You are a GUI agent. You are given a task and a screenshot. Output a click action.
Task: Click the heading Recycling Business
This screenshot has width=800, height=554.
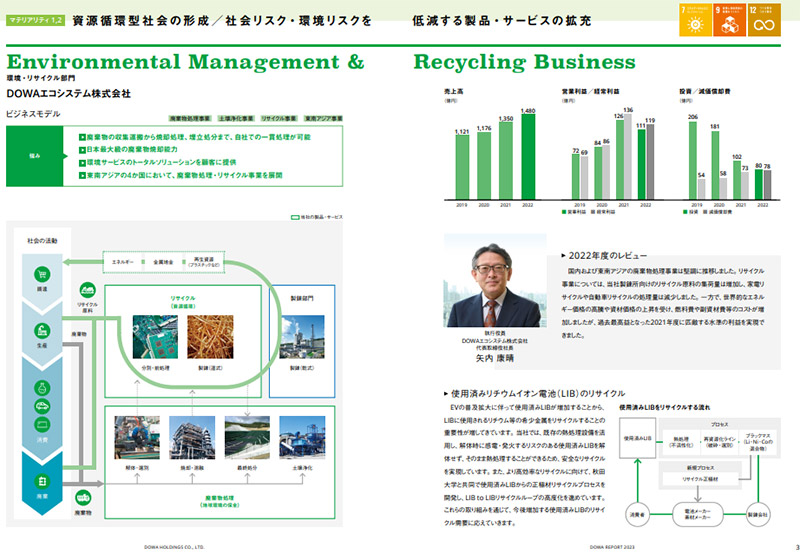pos(524,62)
